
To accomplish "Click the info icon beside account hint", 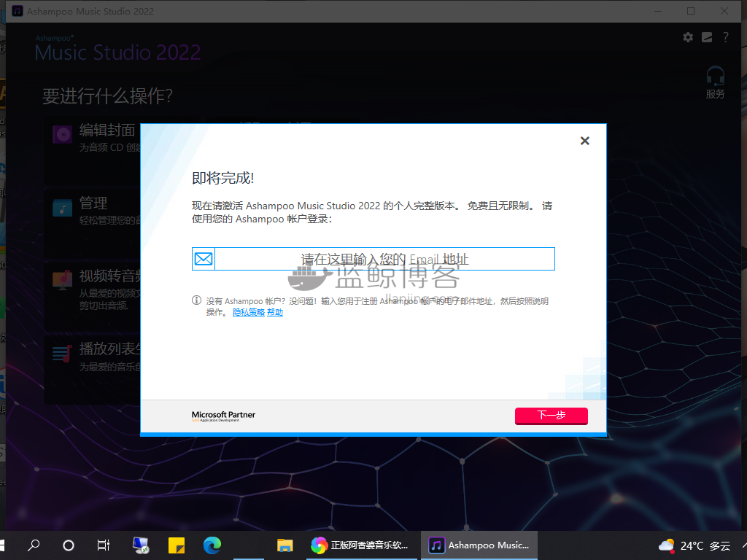I will [x=196, y=300].
